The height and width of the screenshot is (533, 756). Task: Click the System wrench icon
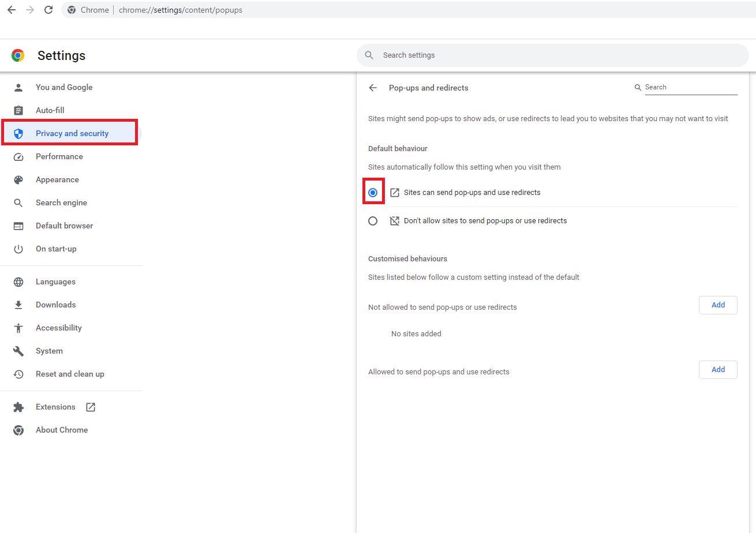pos(18,351)
